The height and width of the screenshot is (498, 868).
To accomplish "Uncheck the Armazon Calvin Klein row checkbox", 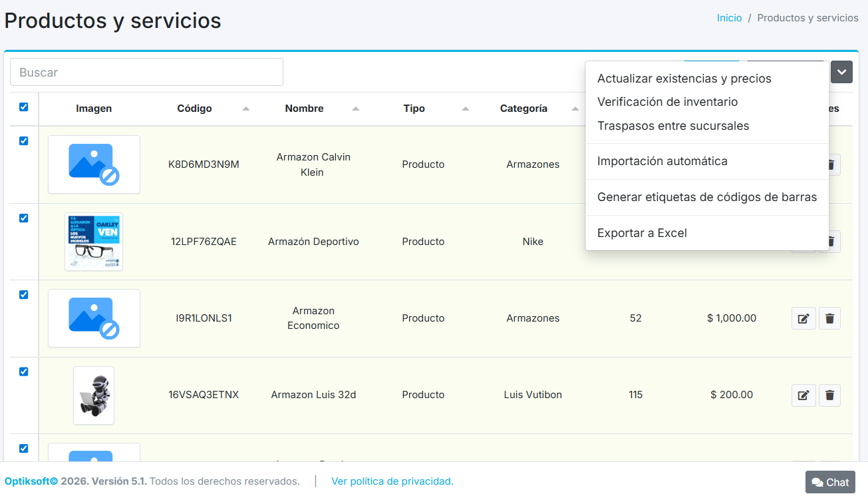I will pos(24,141).
